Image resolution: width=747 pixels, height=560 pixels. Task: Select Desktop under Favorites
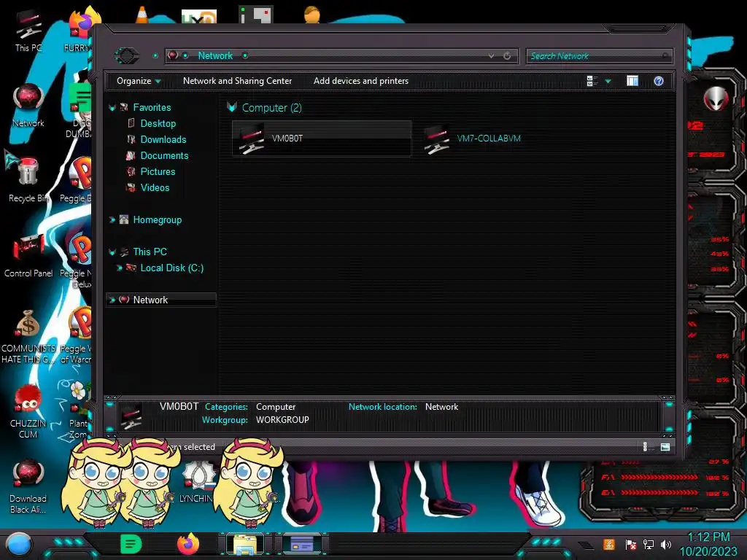[x=158, y=123]
